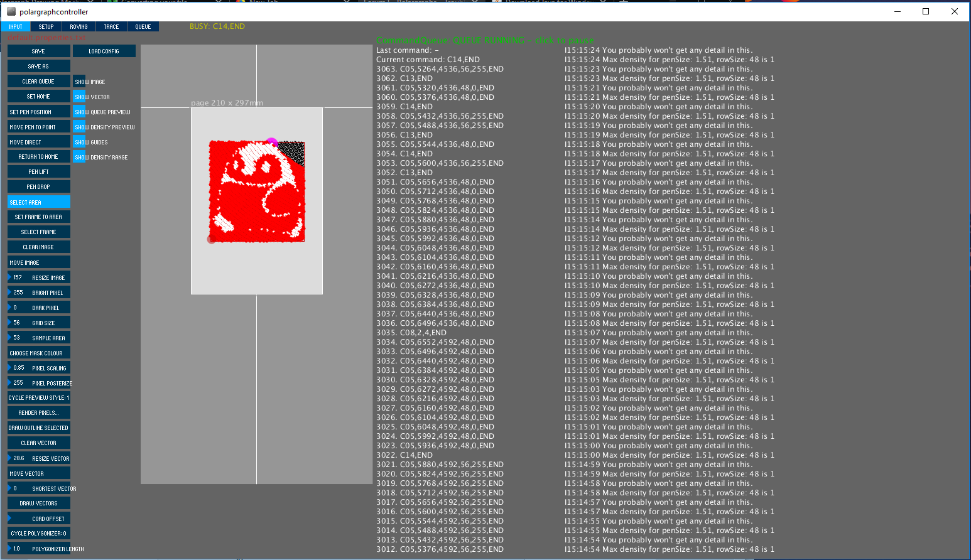Click 'Current command: C14,END' text
The height and width of the screenshot is (560, 971).
pos(428,60)
